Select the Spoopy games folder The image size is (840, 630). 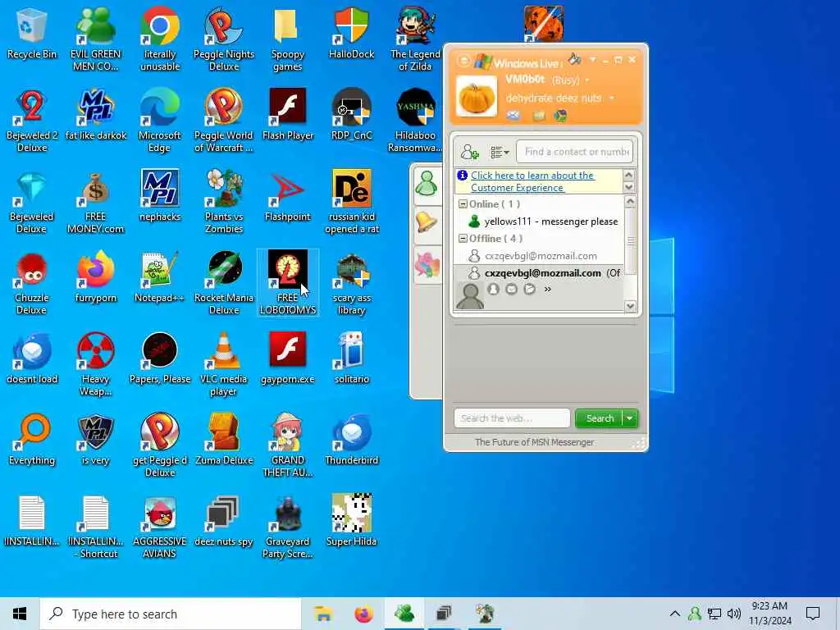pyautogui.click(x=288, y=39)
